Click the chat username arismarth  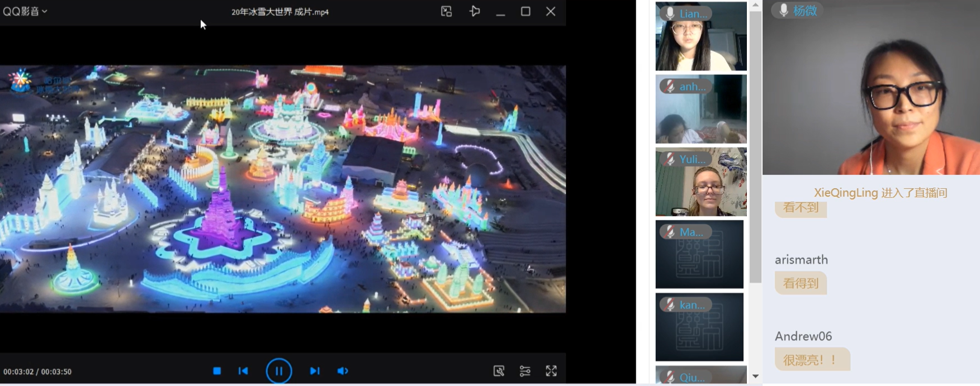(801, 260)
